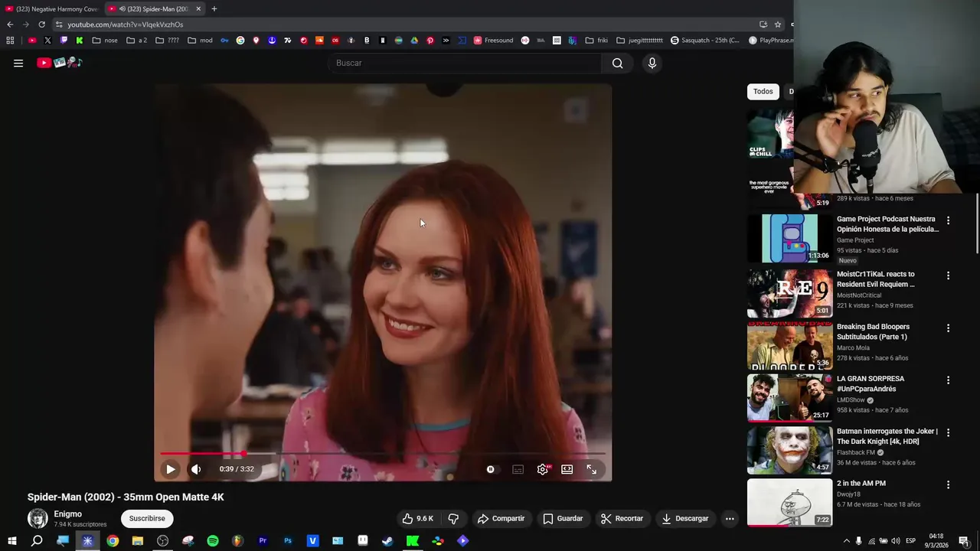Open options menu for Game Project Podcast video
The height and width of the screenshot is (551, 980).
point(948,220)
